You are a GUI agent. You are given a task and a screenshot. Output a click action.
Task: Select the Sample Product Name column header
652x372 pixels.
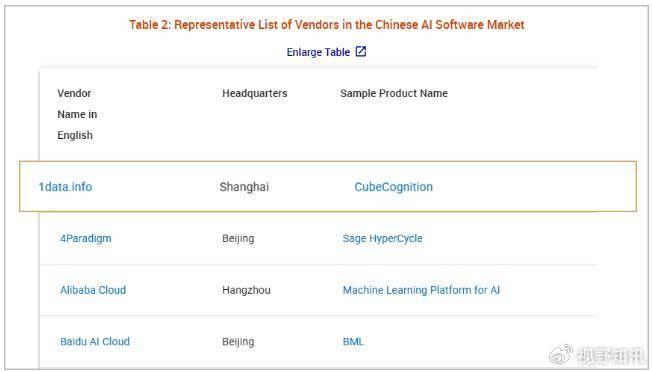pyautogui.click(x=394, y=93)
